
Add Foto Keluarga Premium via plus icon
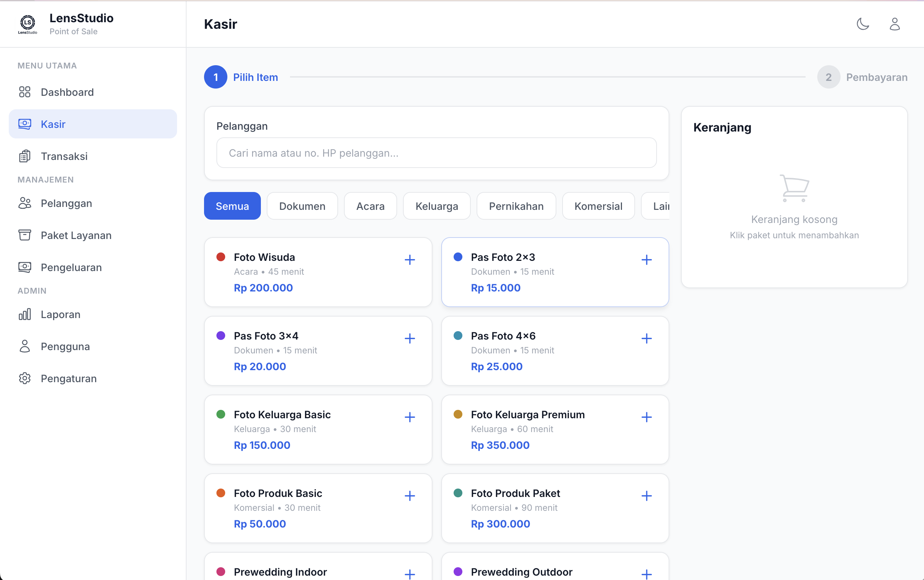pos(646,417)
